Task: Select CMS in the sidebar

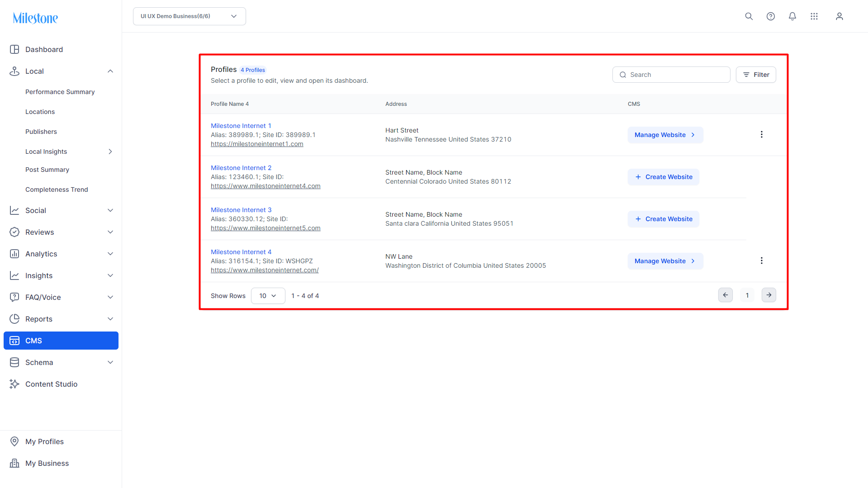Action: coord(61,341)
